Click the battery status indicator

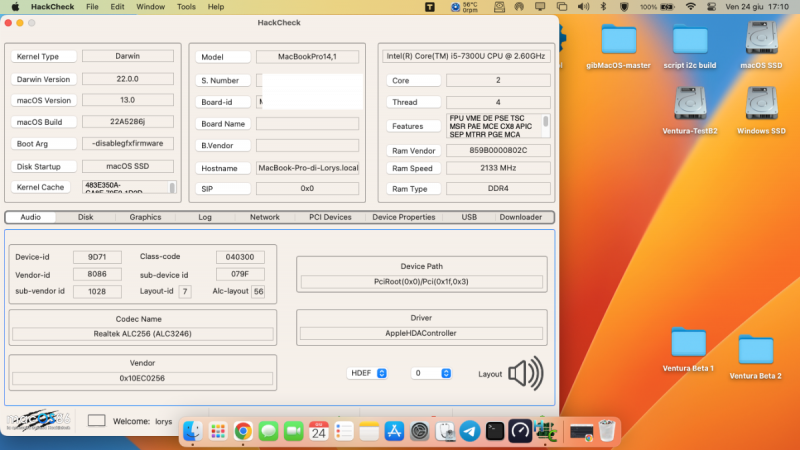tap(658, 7)
